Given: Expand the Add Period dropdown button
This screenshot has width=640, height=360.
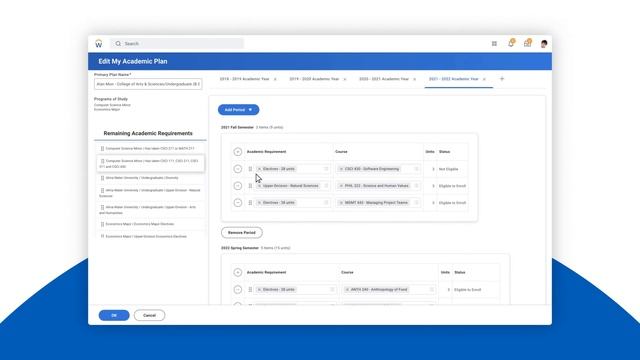Looking at the screenshot, I should pyautogui.click(x=238, y=110).
